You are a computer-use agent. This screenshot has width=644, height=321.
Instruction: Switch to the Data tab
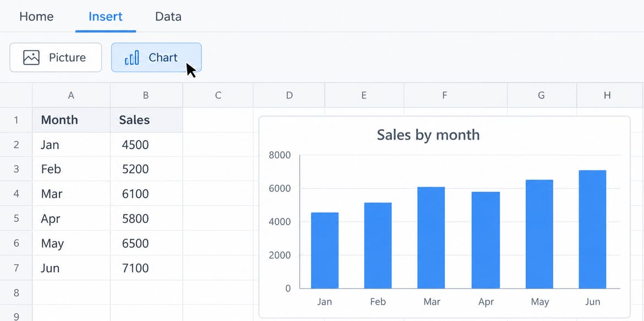tap(168, 16)
